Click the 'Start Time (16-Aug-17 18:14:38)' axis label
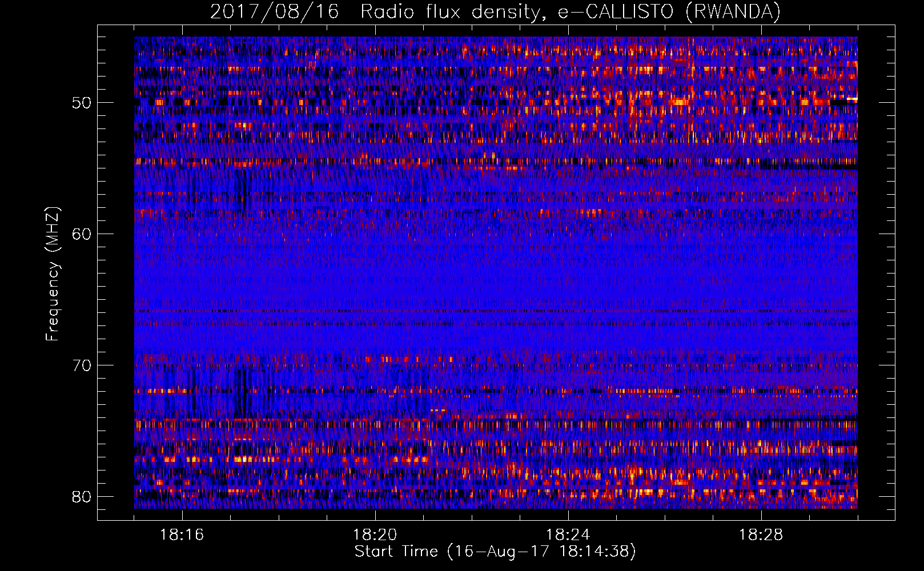The height and width of the screenshot is (571, 924). point(495,552)
